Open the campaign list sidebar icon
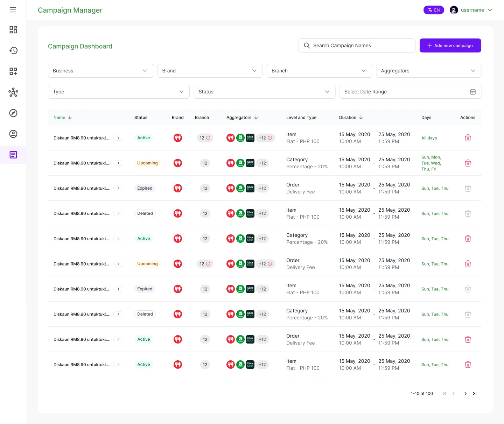Screen dimensions: 504x424 coord(13,155)
